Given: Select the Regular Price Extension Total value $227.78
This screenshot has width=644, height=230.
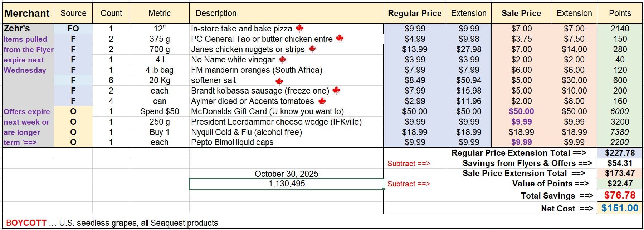Looking at the screenshot, I should tap(620, 153).
